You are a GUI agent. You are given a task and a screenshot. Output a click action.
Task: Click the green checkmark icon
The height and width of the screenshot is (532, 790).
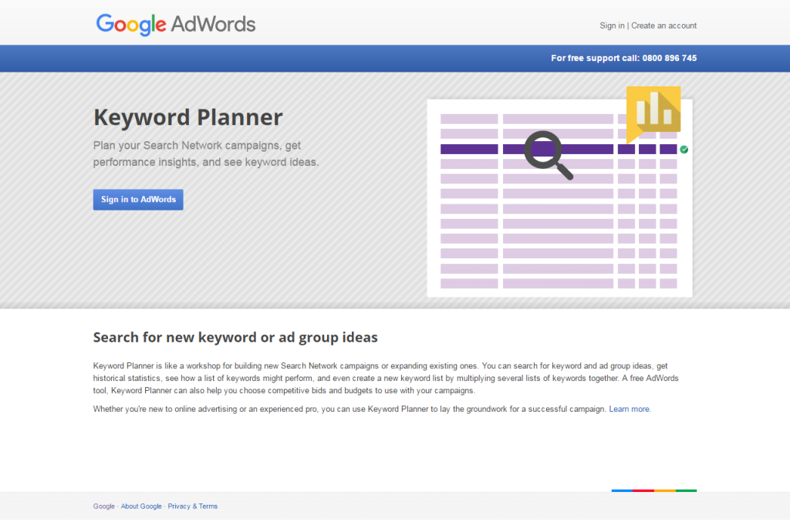[684, 150]
